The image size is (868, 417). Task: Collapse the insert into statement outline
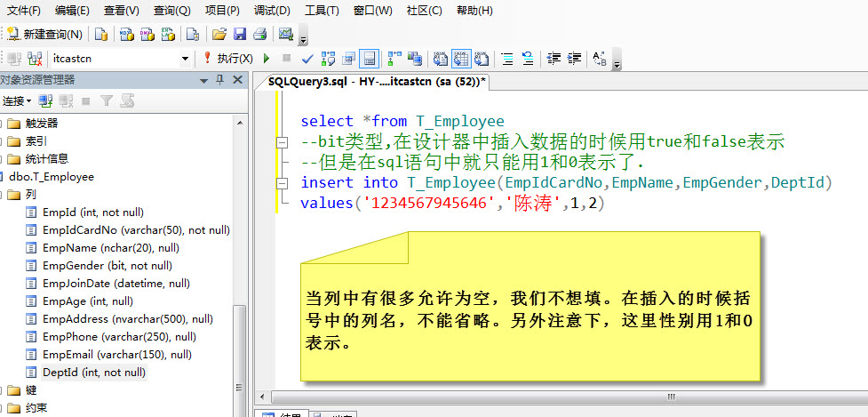pyautogui.click(x=283, y=183)
